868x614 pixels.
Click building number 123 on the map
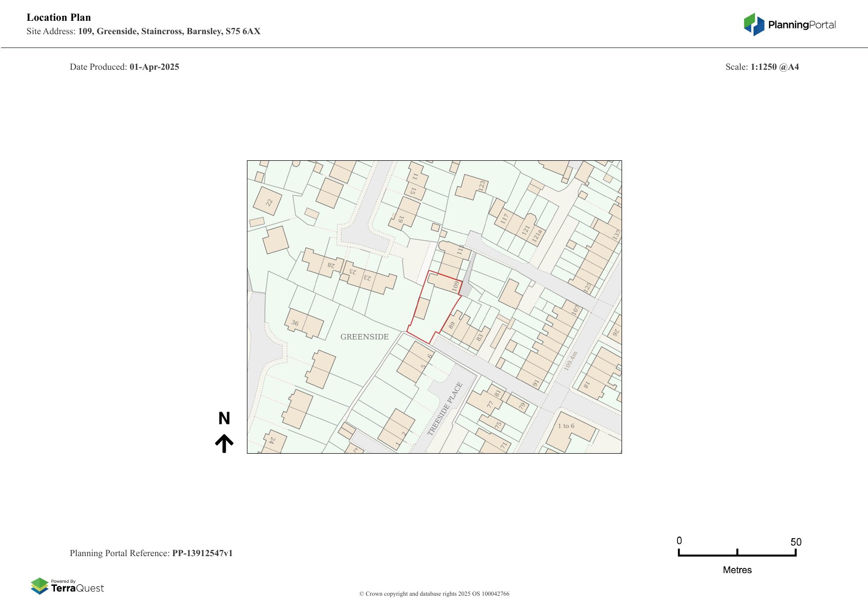[x=482, y=186]
